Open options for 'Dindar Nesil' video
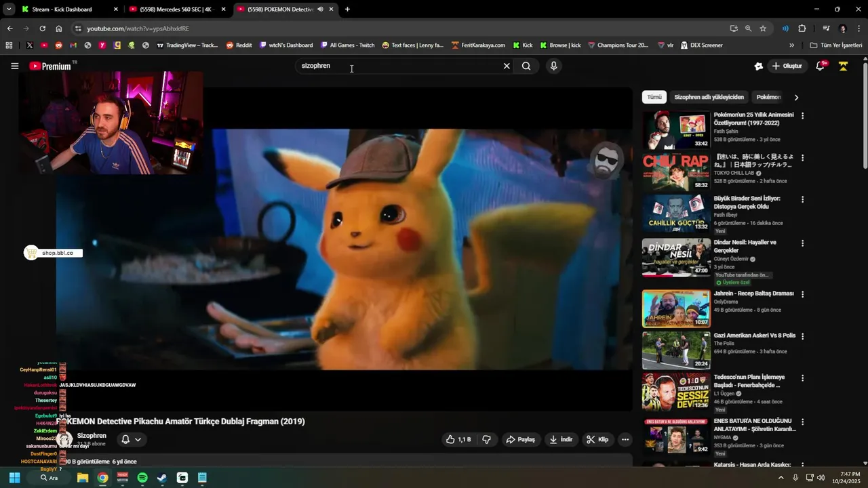Image resolution: width=868 pixels, height=488 pixels. (x=802, y=243)
